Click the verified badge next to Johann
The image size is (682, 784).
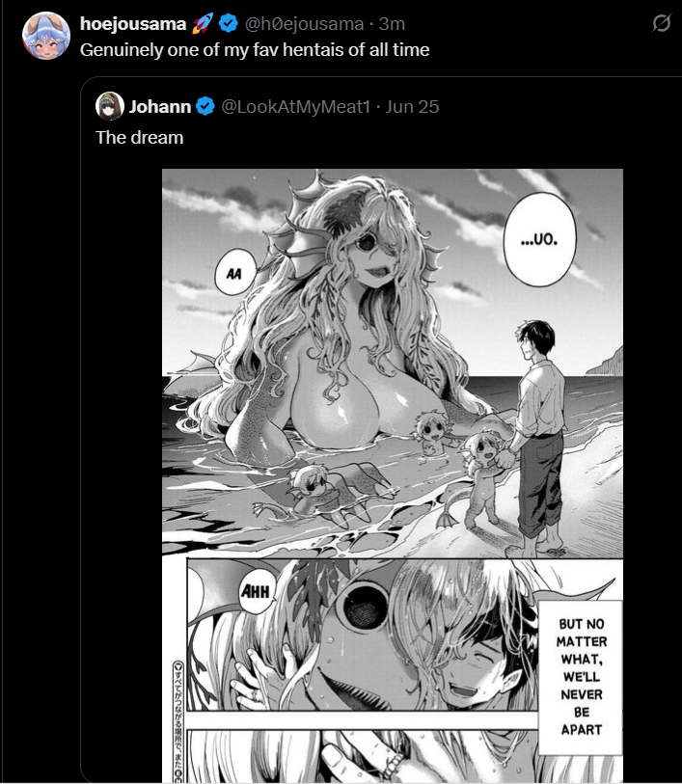(x=205, y=106)
